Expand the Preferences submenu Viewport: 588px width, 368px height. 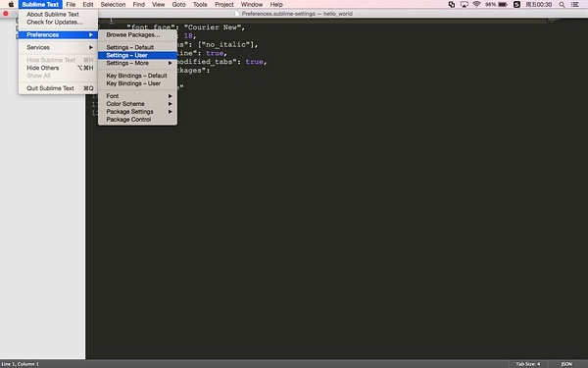58,35
